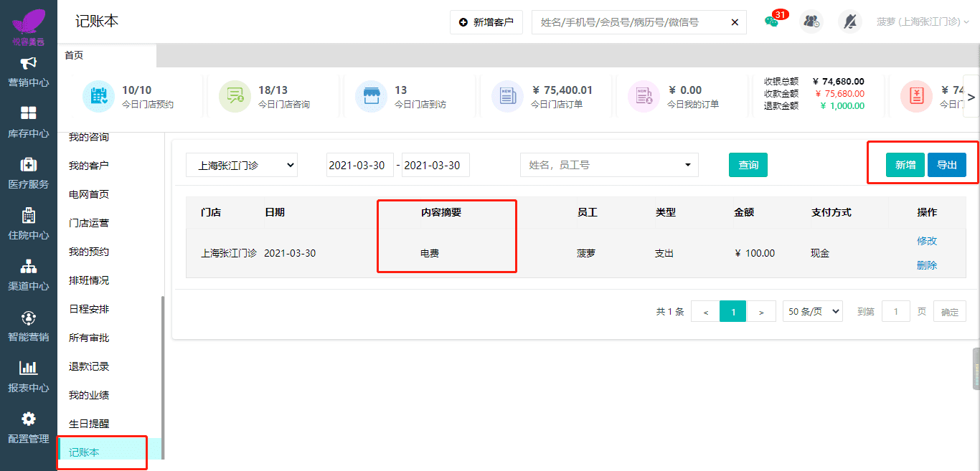Switch to the 首页 tab
This screenshot has width=980, height=471.
tap(74, 55)
